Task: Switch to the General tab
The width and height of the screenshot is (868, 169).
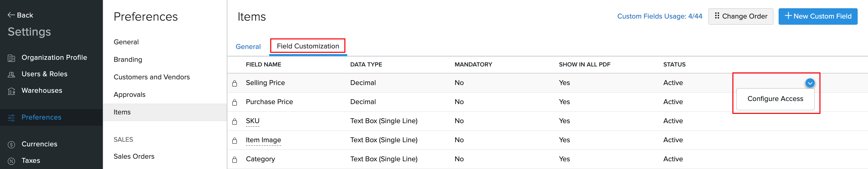Action: (248, 47)
